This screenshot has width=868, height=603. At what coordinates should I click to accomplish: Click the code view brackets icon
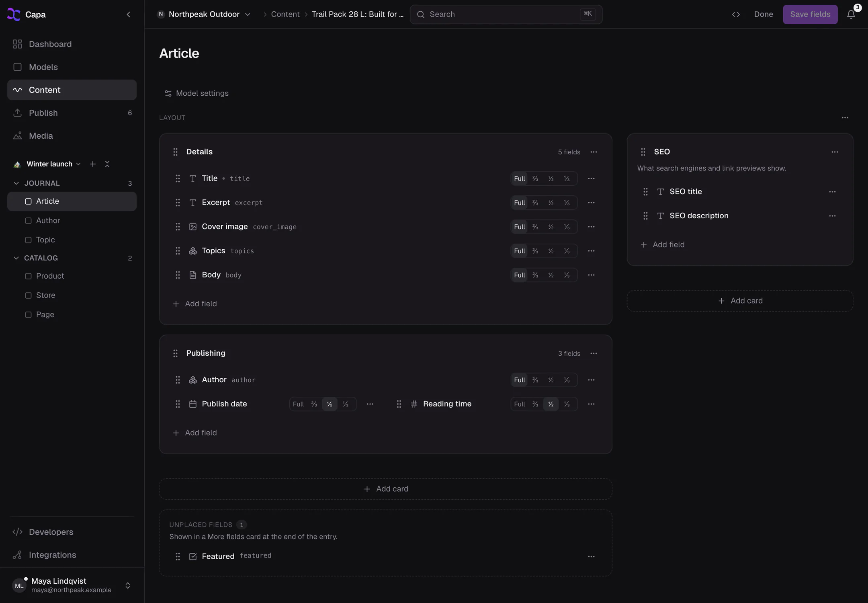(x=736, y=14)
